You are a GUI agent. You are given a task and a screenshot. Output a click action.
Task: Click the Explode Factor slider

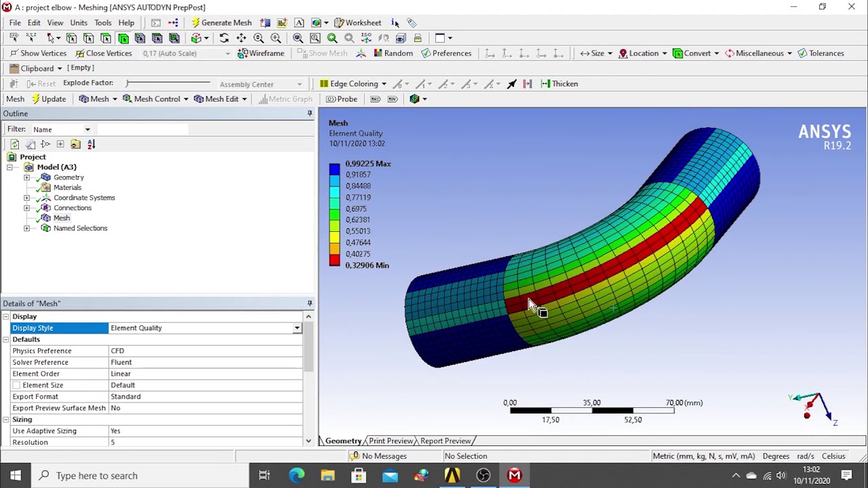(168, 83)
